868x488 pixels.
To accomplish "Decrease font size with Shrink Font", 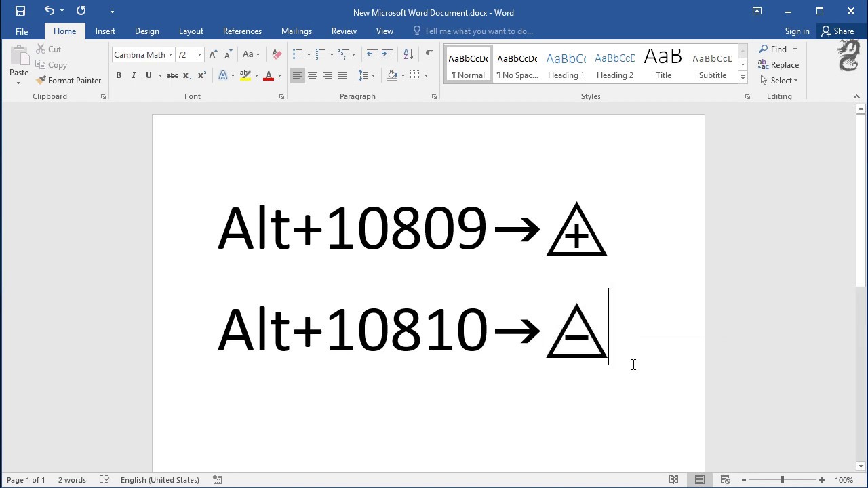I will [x=228, y=54].
